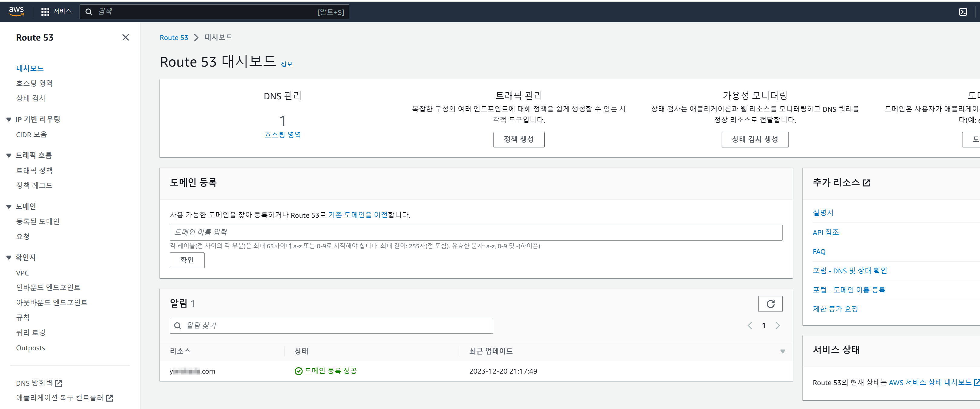Viewport: 980px width, 409px height.
Task: Open 호스팅 영역 in sidebar
Action: [34, 83]
